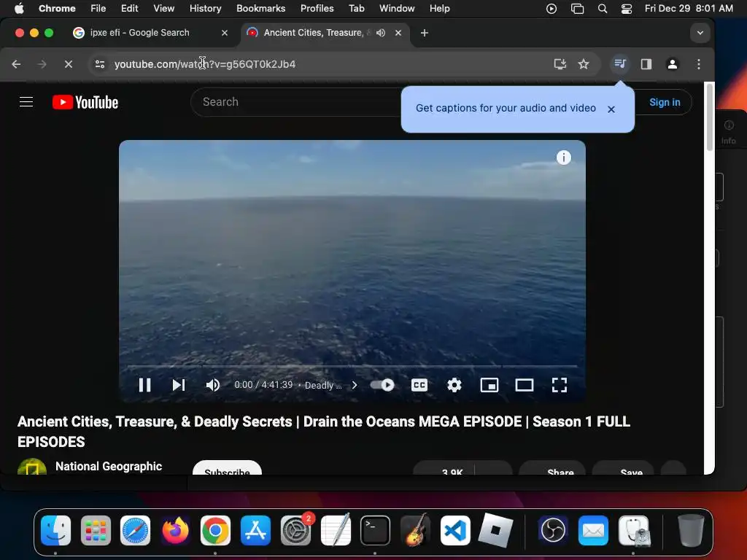Dismiss the captions tooltip

coord(611,109)
